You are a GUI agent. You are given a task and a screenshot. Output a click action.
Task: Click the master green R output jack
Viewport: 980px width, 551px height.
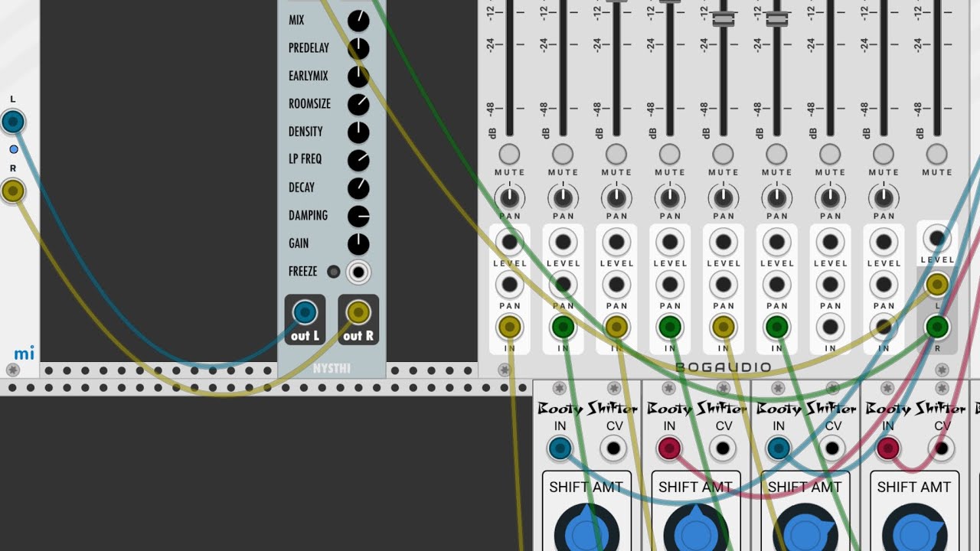[937, 328]
